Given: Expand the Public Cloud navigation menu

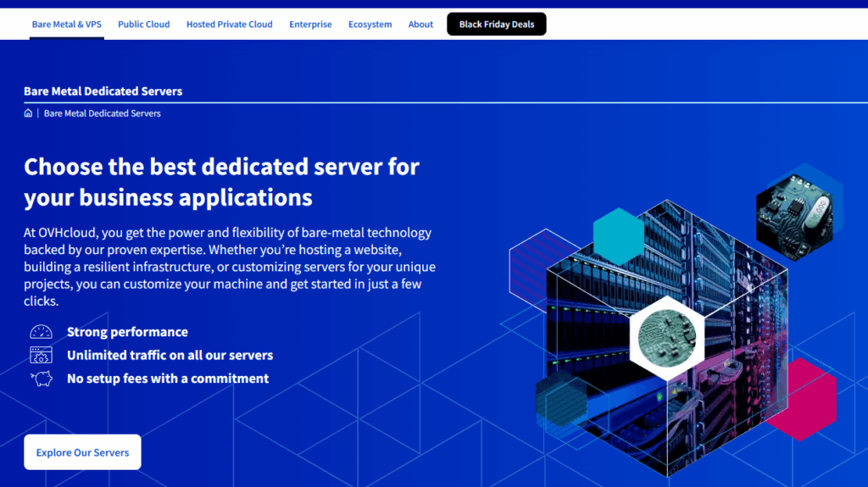Looking at the screenshot, I should (x=143, y=25).
